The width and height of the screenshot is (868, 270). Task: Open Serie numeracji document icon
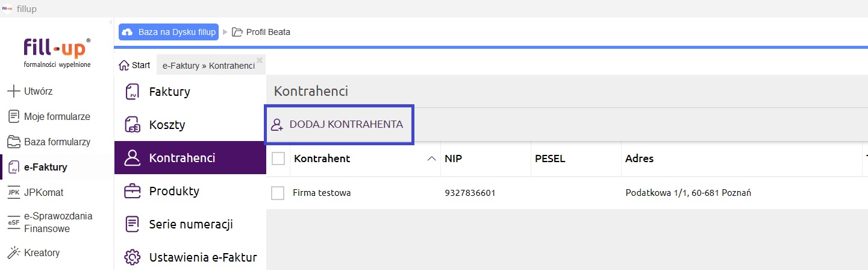(132, 224)
